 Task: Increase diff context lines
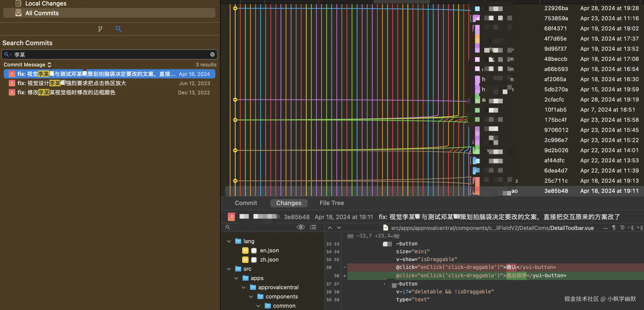(640, 228)
